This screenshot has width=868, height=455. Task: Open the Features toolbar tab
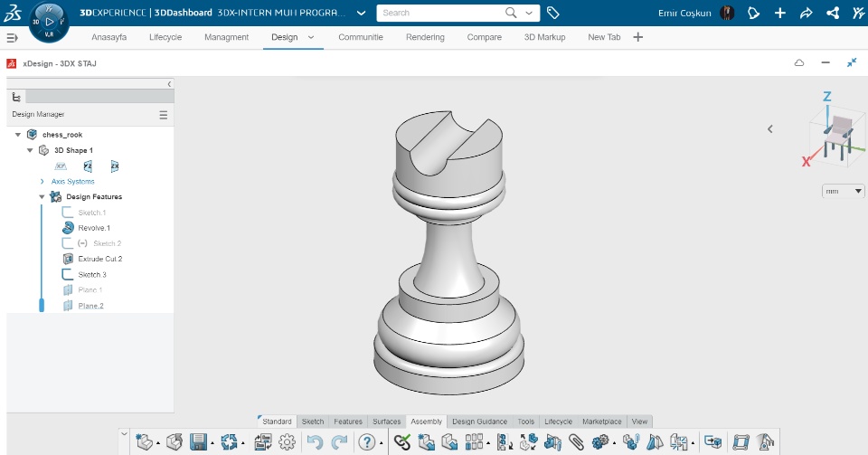tap(347, 422)
